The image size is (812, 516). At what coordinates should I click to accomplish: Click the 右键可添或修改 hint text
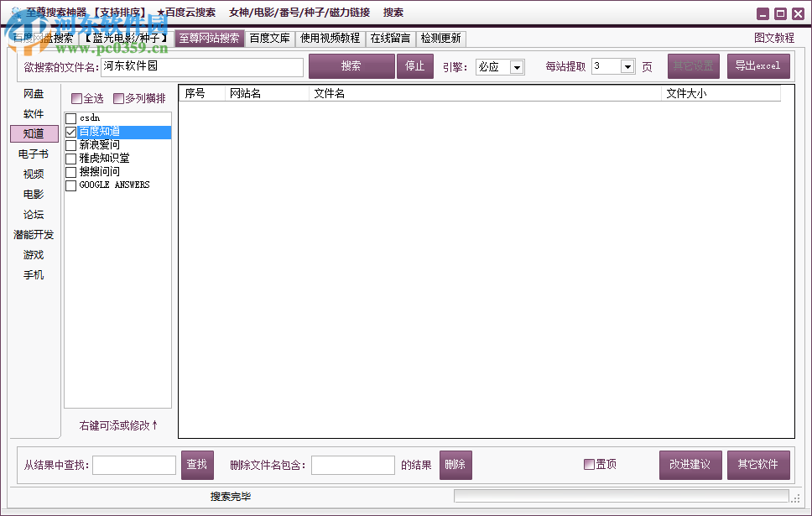[x=118, y=426]
